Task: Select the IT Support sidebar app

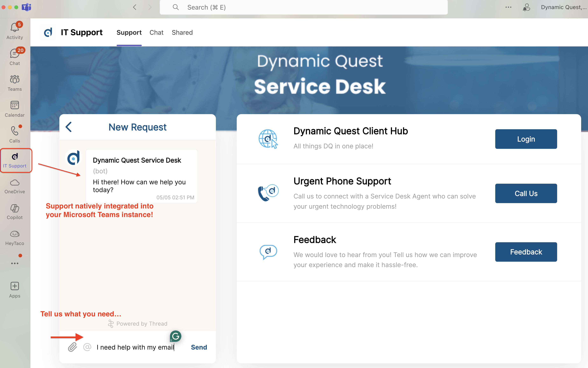Action: tap(15, 160)
